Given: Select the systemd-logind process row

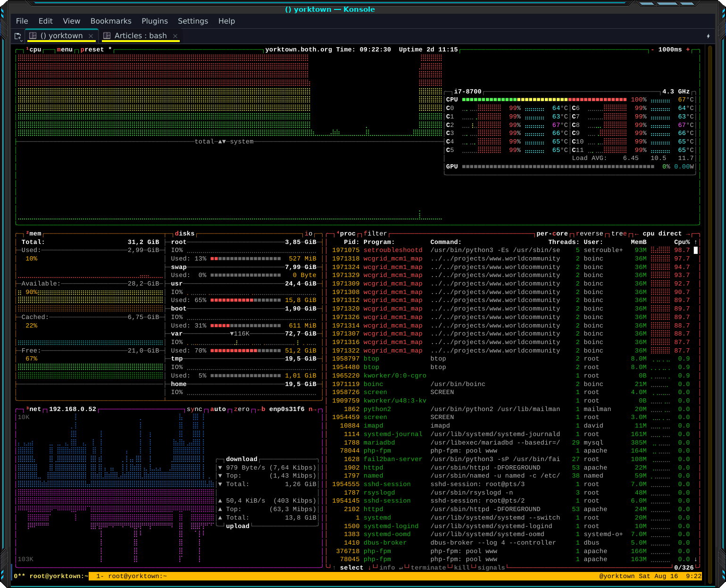Looking at the screenshot, I should pos(511,526).
